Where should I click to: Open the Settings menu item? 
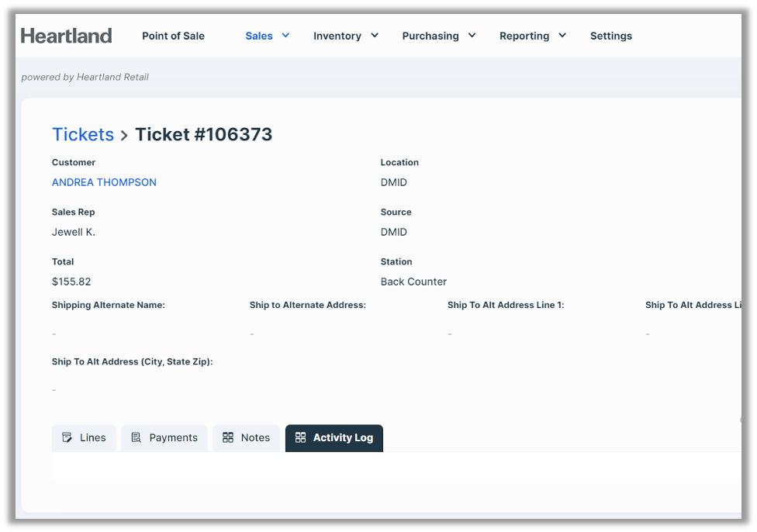point(610,36)
